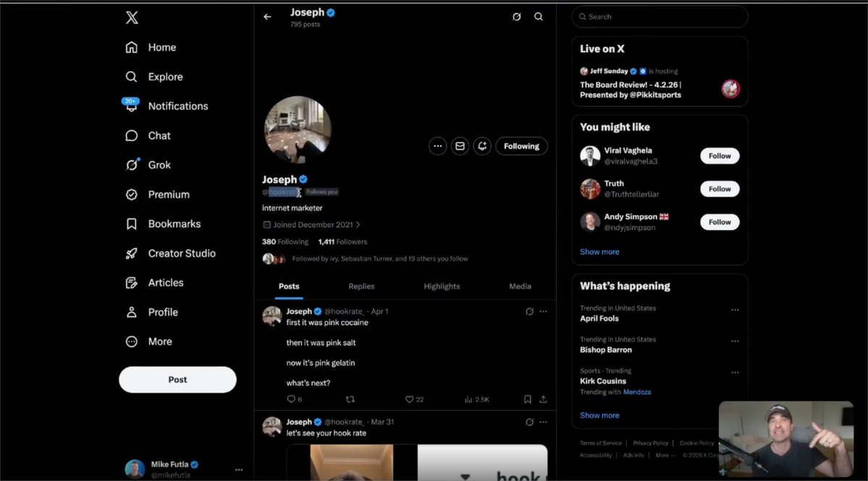This screenshot has height=481, width=868.
Task: Expand Joined December 2021 details
Action: coord(311,225)
